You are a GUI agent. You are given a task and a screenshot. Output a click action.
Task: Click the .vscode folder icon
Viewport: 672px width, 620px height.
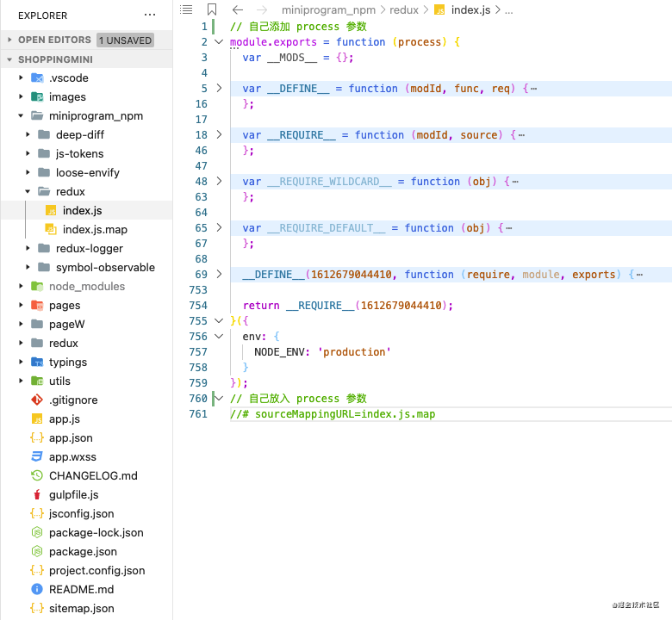37,78
